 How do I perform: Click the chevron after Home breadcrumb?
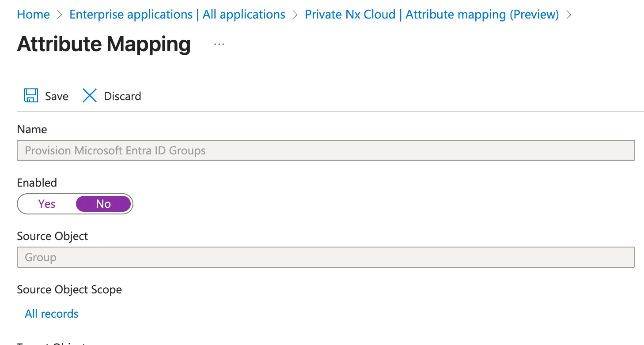tap(60, 15)
